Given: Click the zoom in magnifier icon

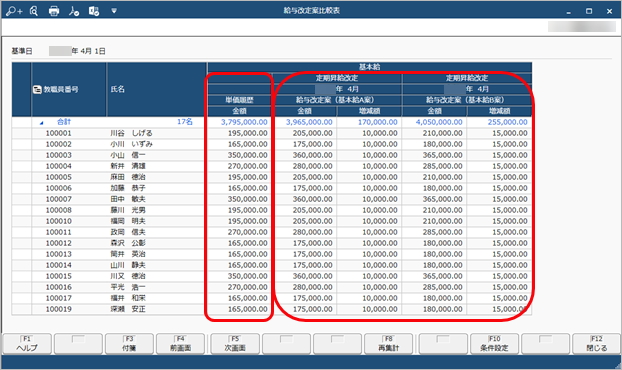Looking at the screenshot, I should pyautogui.click(x=14, y=11).
